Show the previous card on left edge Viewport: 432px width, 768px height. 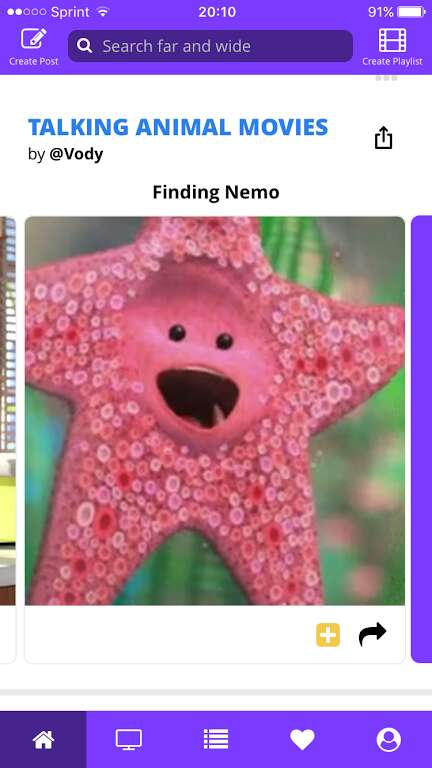pyautogui.click(x=7, y=439)
